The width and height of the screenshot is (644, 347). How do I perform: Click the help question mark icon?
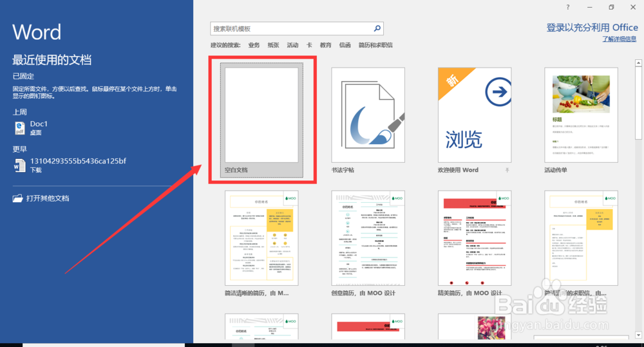pos(567,7)
